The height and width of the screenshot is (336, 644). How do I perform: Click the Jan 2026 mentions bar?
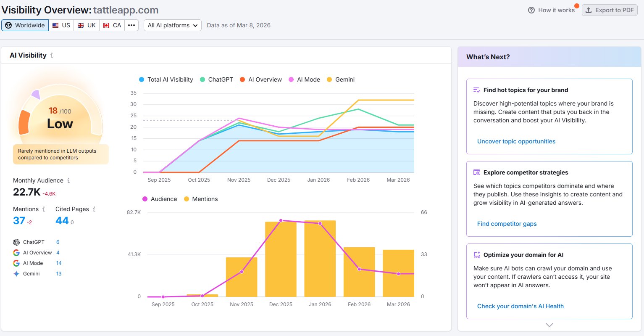[x=320, y=259]
